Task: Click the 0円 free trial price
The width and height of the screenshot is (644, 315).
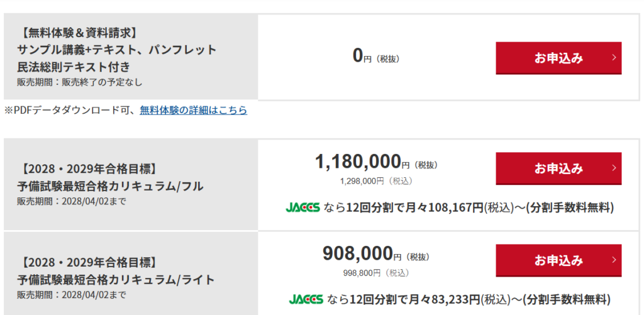Action: pos(362,56)
